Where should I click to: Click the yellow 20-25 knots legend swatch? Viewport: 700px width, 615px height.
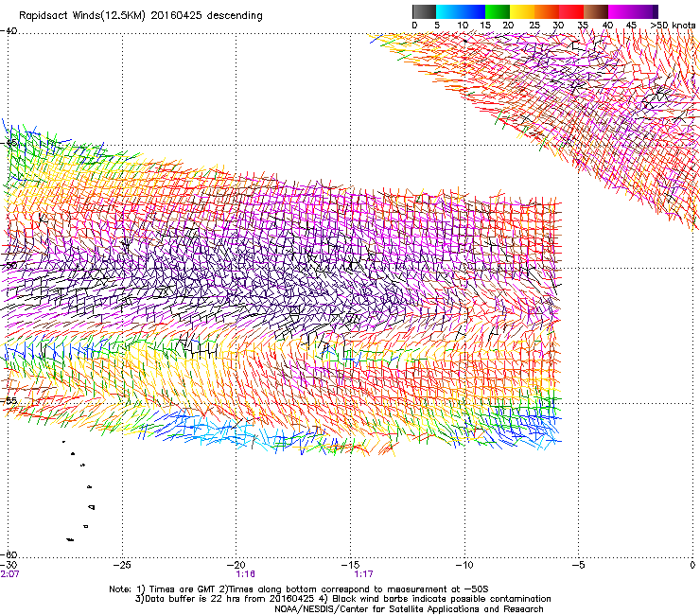point(522,11)
